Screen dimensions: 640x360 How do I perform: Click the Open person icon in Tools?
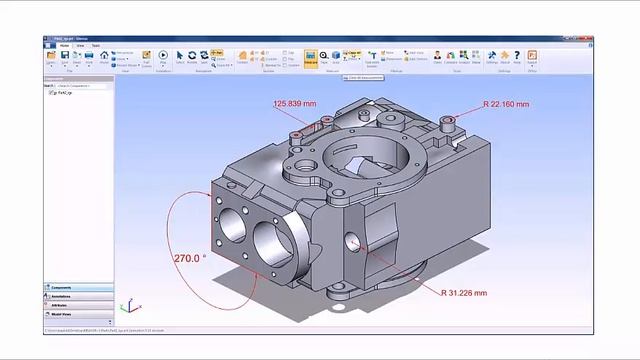coord(438,55)
